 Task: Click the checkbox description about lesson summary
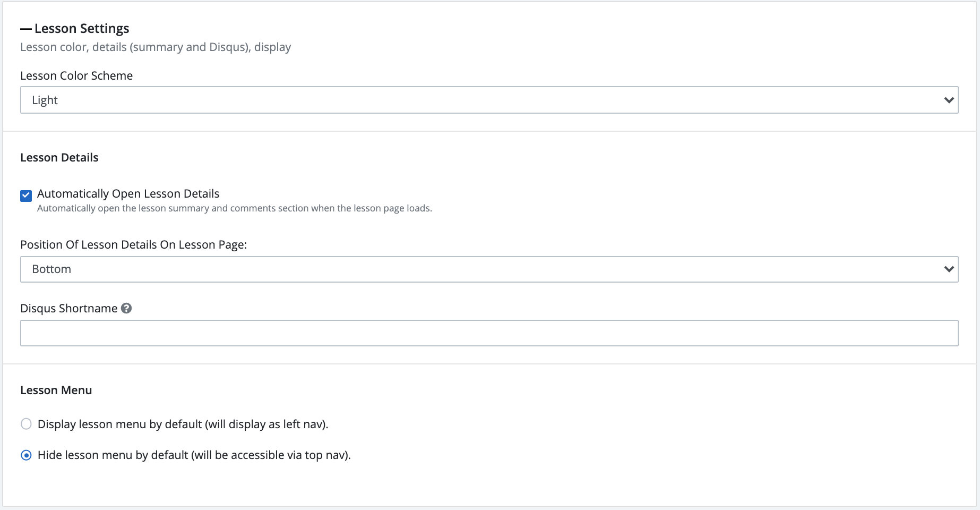(x=234, y=208)
